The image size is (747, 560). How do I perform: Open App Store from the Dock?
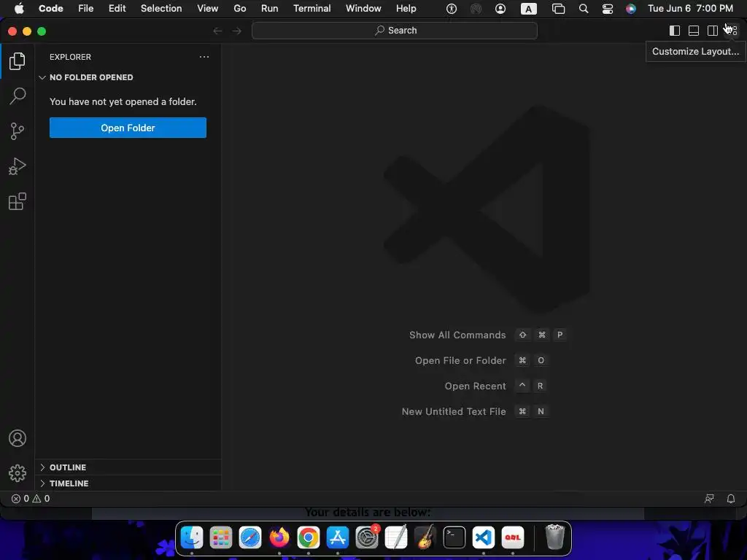click(x=338, y=537)
